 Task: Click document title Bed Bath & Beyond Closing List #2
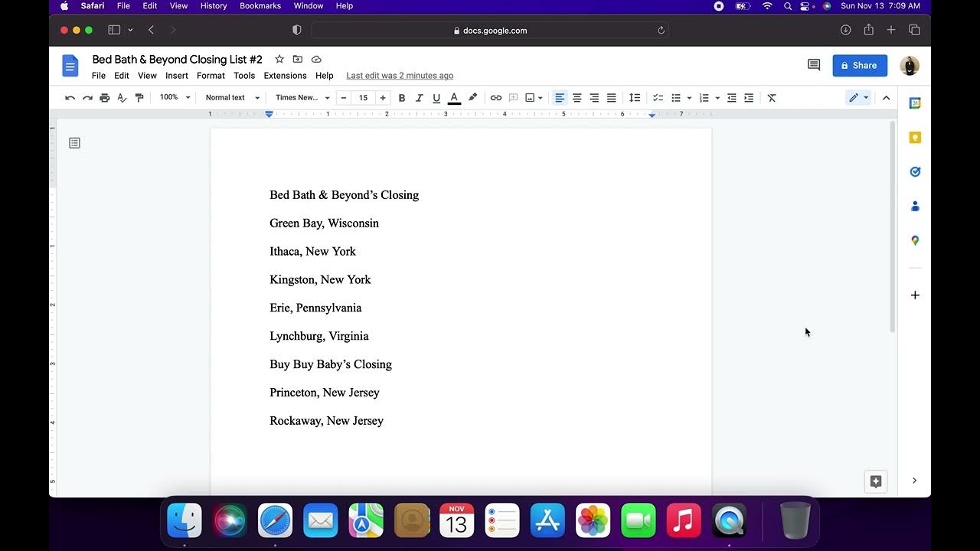click(177, 59)
